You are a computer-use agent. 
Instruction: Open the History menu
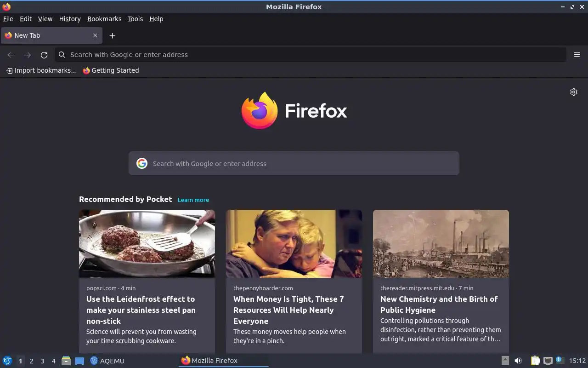click(x=70, y=19)
